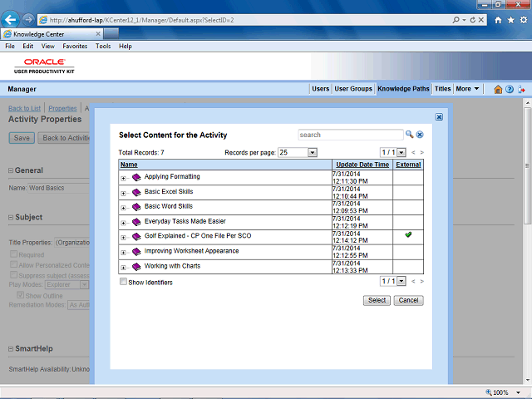Close the Knowledge Center browser tab
Image resolution: width=532 pixels, height=399 pixels.
(x=98, y=34)
